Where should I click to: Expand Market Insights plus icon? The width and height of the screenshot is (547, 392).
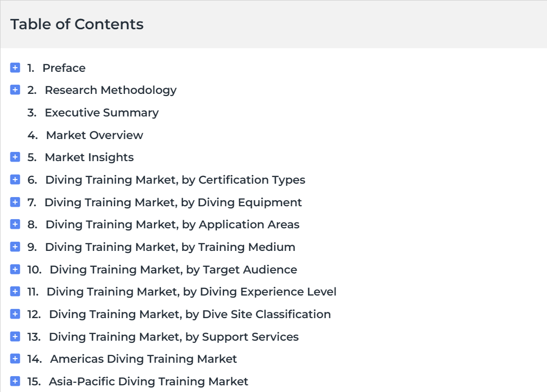click(15, 157)
